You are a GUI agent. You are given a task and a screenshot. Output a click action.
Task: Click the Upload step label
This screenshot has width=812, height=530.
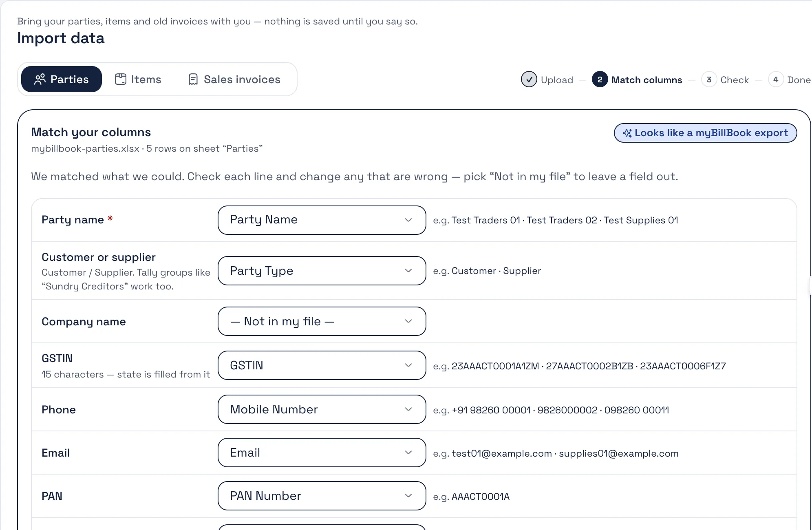tap(557, 80)
